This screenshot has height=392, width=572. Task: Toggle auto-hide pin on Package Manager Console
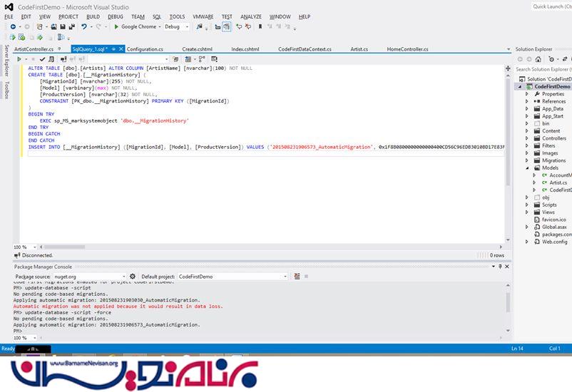tap(499, 265)
